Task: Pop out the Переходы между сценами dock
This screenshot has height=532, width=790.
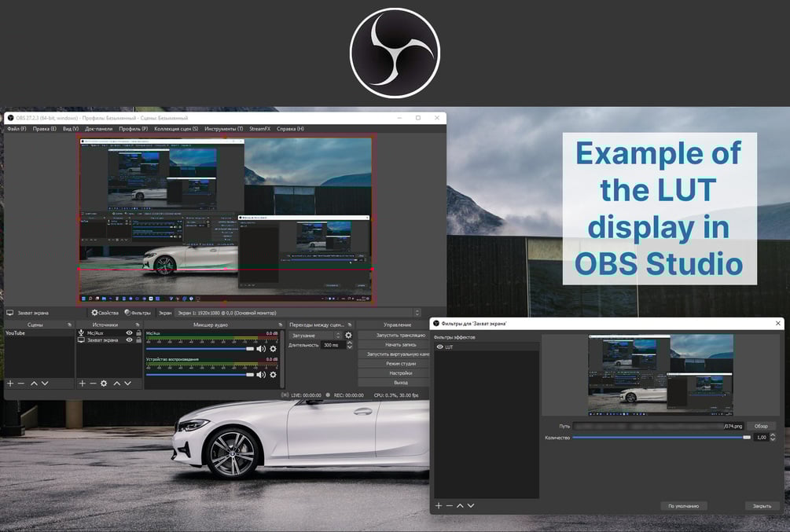Action: 350,325
